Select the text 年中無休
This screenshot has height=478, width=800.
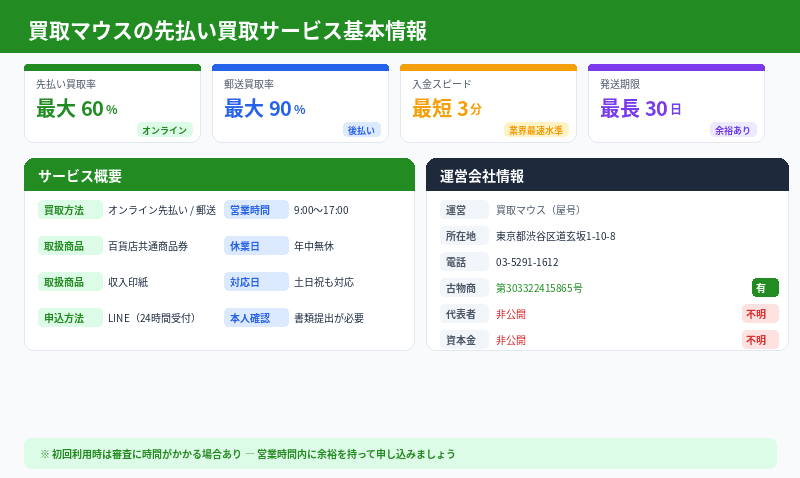314,246
